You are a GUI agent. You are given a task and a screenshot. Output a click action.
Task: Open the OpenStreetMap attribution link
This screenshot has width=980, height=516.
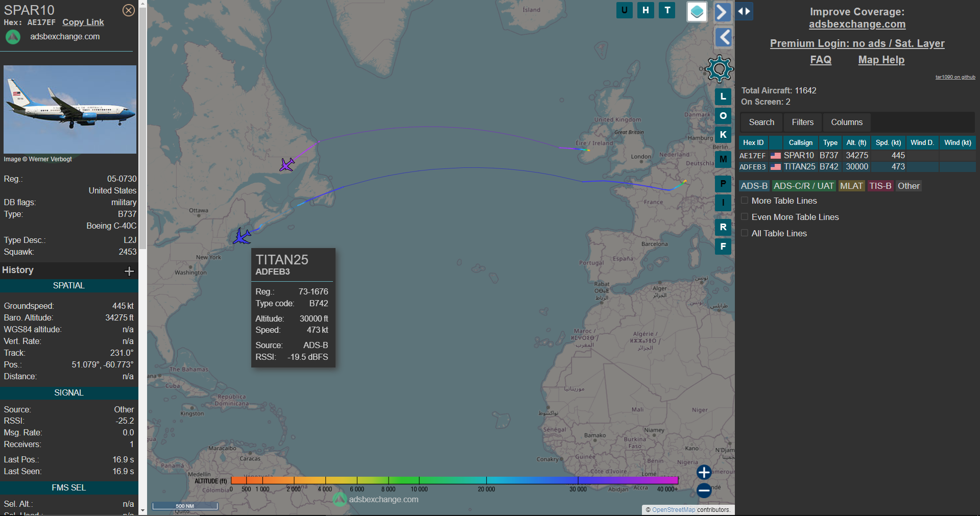coord(674,510)
